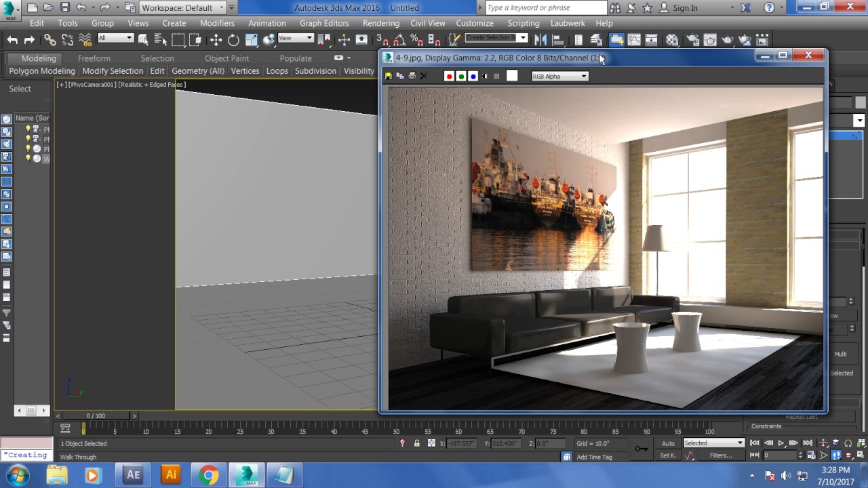Image resolution: width=868 pixels, height=488 pixels.
Task: Open the Selected key filter dropdown
Action: [713, 443]
